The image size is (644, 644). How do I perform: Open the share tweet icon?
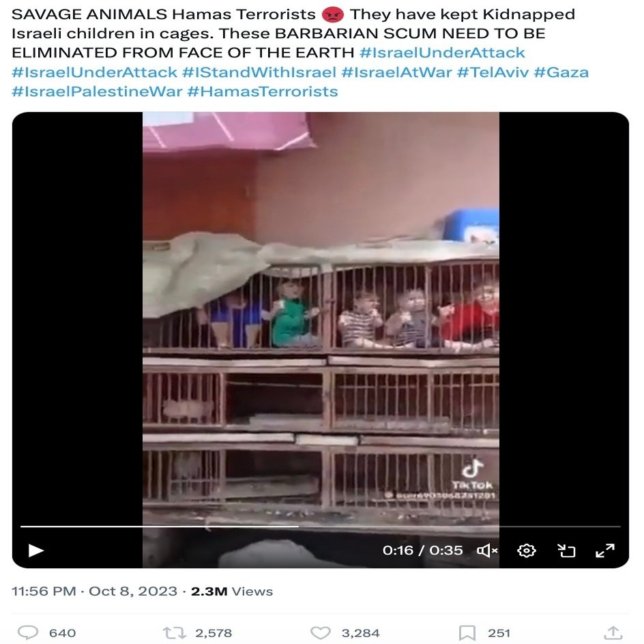pyautogui.click(x=613, y=632)
